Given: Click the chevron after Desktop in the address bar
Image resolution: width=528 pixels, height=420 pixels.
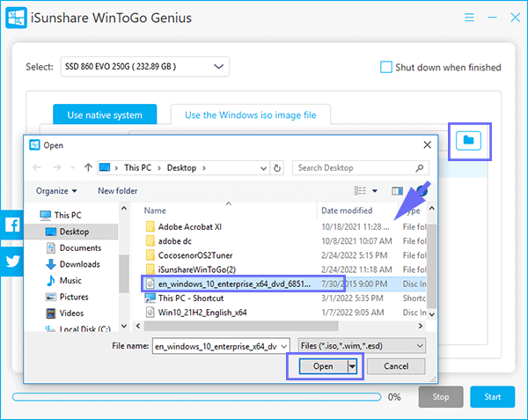Looking at the screenshot, I should 204,167.
